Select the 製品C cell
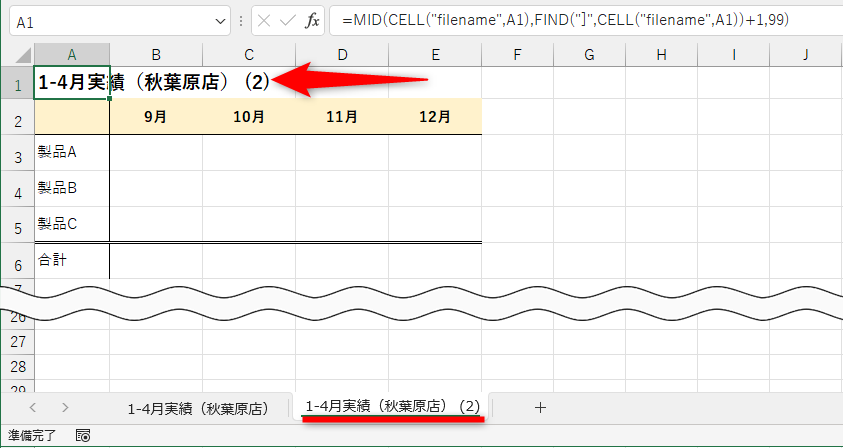This screenshot has height=448, width=843. point(72,225)
